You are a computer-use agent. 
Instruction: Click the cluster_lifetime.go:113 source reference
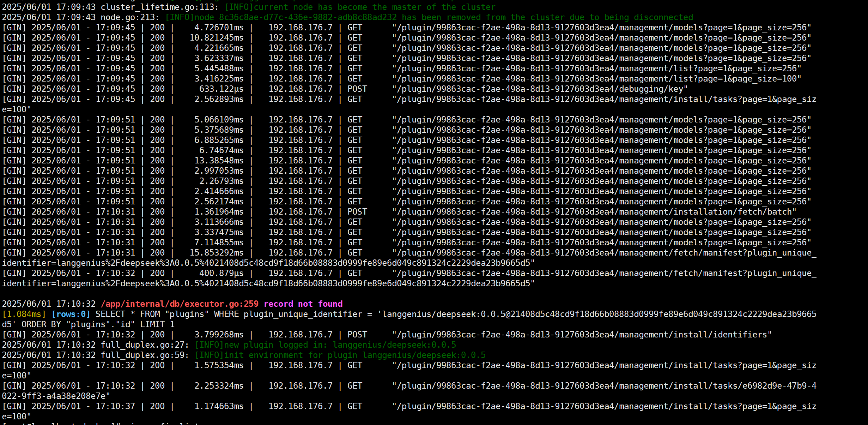(x=160, y=7)
